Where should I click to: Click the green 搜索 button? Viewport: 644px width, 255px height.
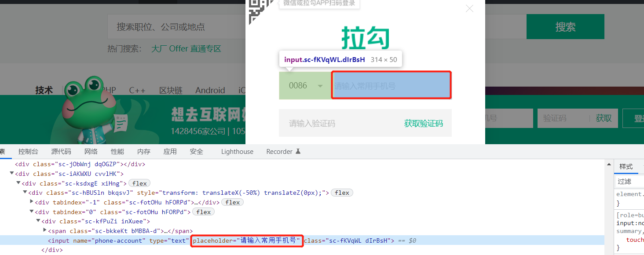click(x=565, y=27)
